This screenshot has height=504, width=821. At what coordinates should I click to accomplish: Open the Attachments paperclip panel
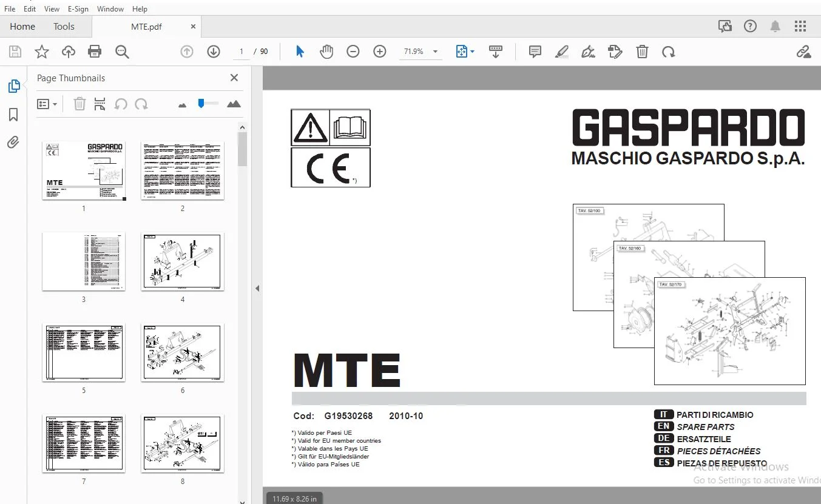(13, 143)
